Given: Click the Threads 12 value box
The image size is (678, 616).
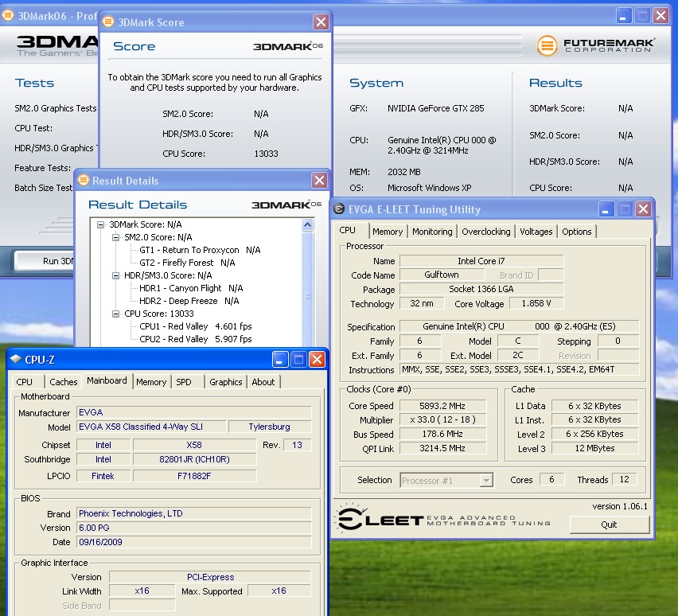Looking at the screenshot, I should click(625, 479).
